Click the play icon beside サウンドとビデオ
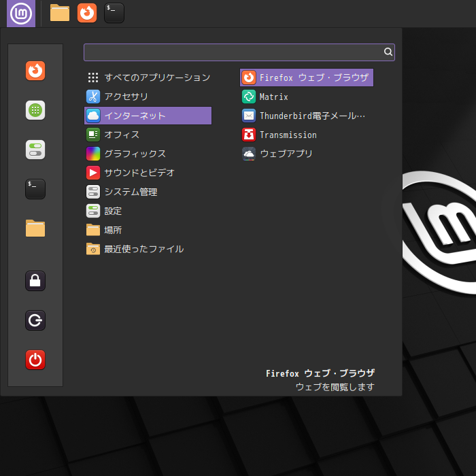This screenshot has height=476, width=476. [x=93, y=173]
